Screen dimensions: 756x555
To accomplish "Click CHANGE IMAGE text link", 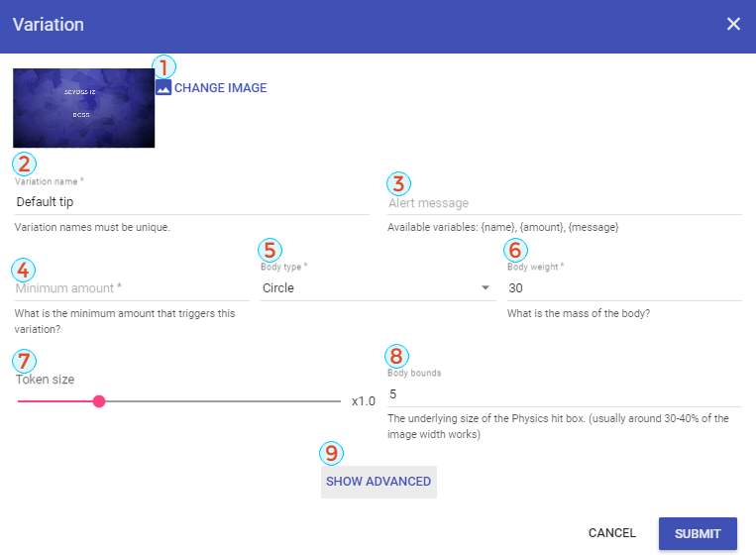I will pyautogui.click(x=220, y=88).
